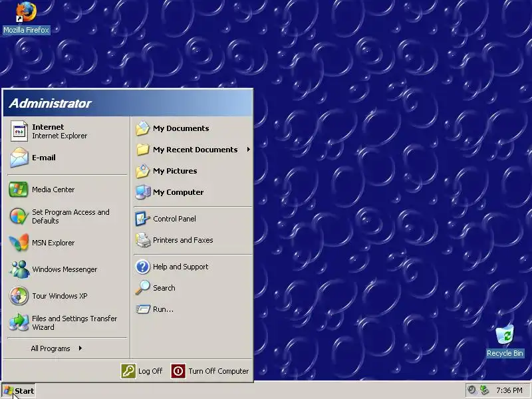Click the Control Panel icon
532x399 pixels.
pyautogui.click(x=142, y=219)
